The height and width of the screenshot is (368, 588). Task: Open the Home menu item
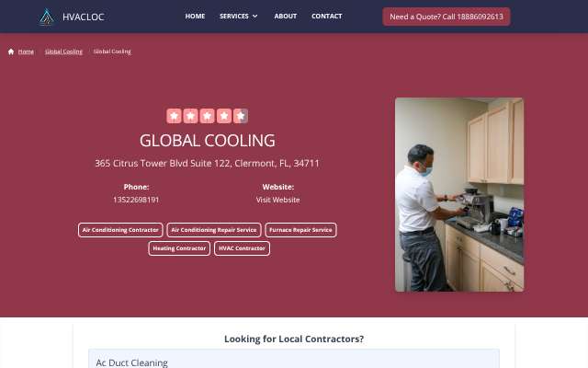(x=195, y=17)
